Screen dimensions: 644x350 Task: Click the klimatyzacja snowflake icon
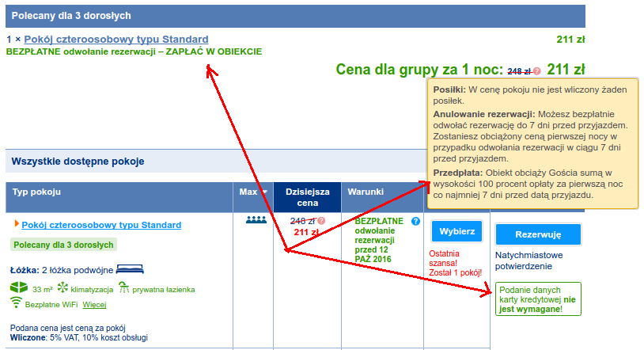[63, 287]
